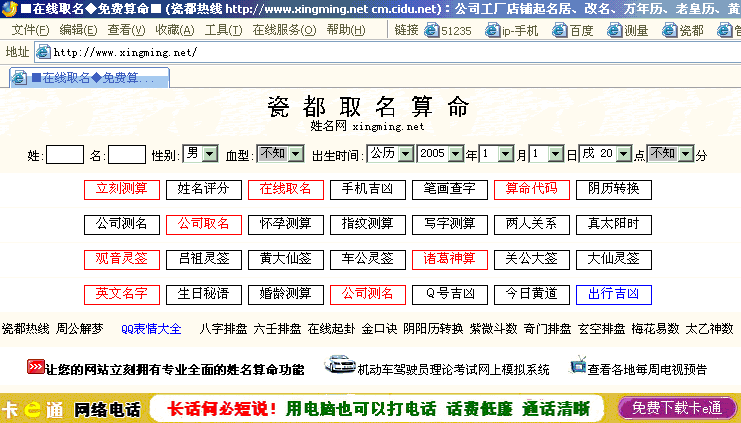The height and width of the screenshot is (423, 741).
Task: Open the 文件(F) menu
Action: pos(30,30)
